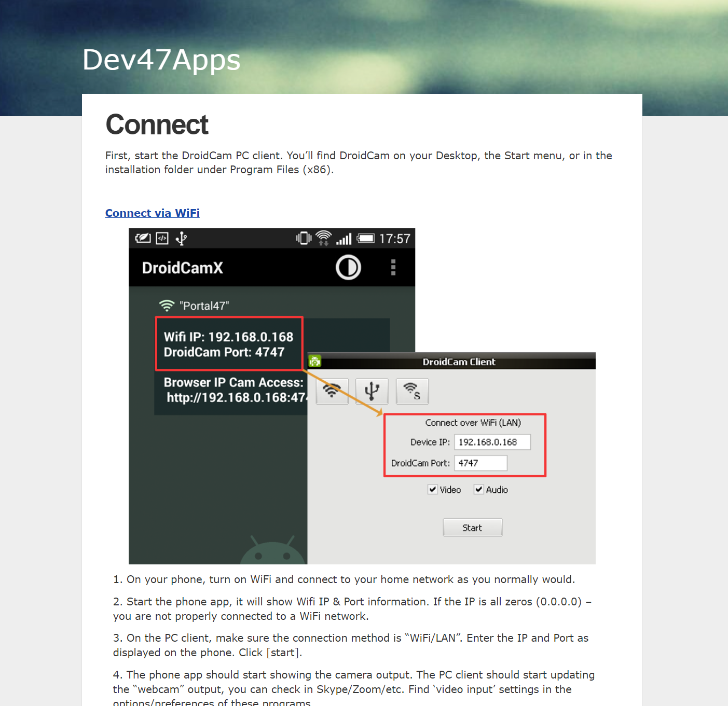Toggle the Video checkbox

(433, 490)
